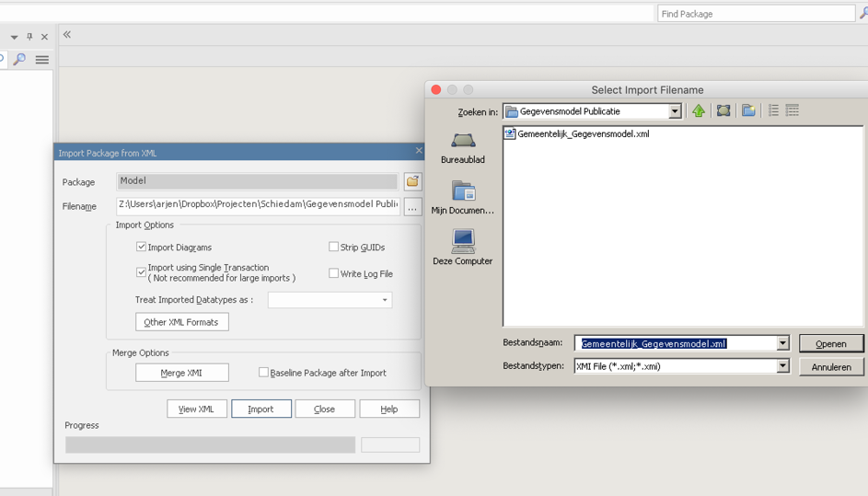The image size is (868, 496).
Task: Switch file dialog to List view
Action: (773, 111)
